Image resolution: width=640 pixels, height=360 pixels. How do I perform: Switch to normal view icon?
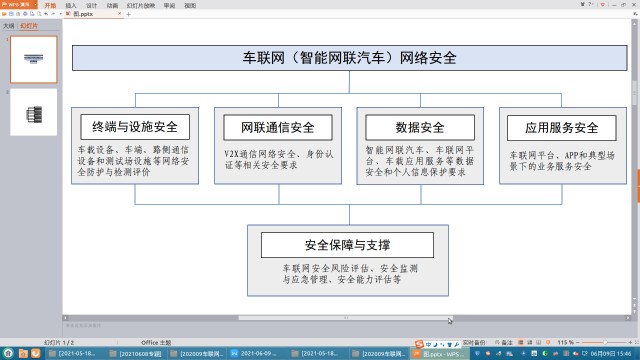click(x=521, y=342)
